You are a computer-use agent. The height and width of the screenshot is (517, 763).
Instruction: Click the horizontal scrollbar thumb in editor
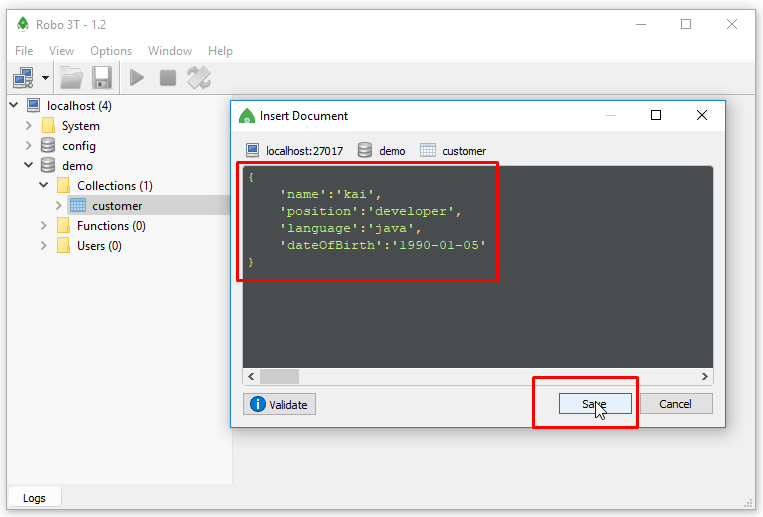(279, 376)
